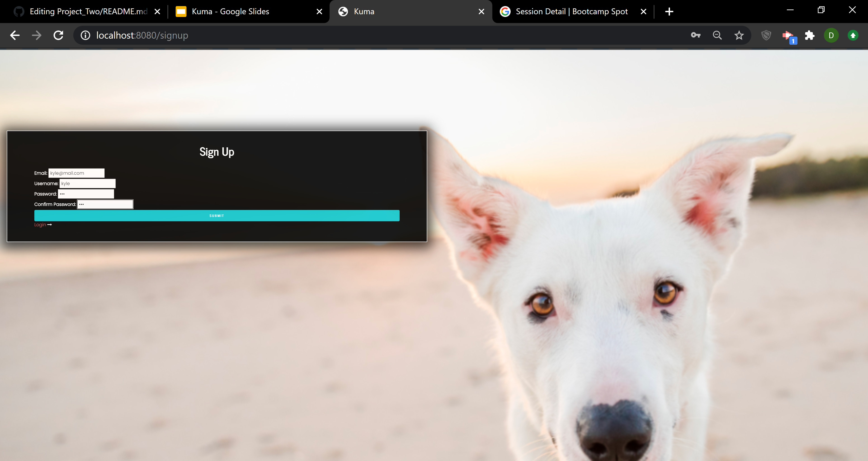868x461 pixels.
Task: Open saved passwords key icon
Action: pyautogui.click(x=696, y=35)
